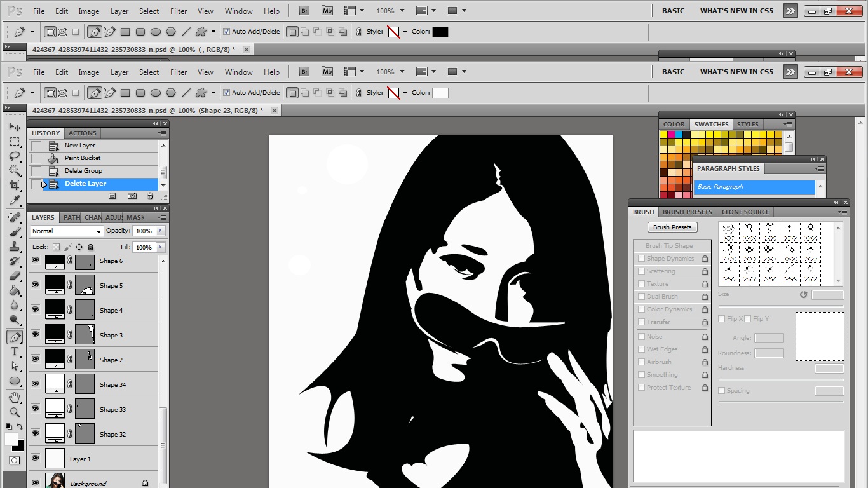868x488 pixels.
Task: Select the Lasso tool
Action: (x=15, y=156)
